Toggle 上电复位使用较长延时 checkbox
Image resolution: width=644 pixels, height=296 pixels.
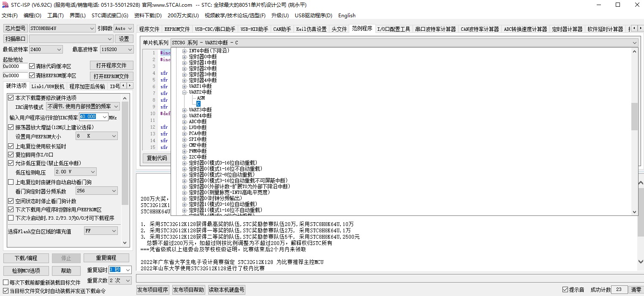pos(11,146)
